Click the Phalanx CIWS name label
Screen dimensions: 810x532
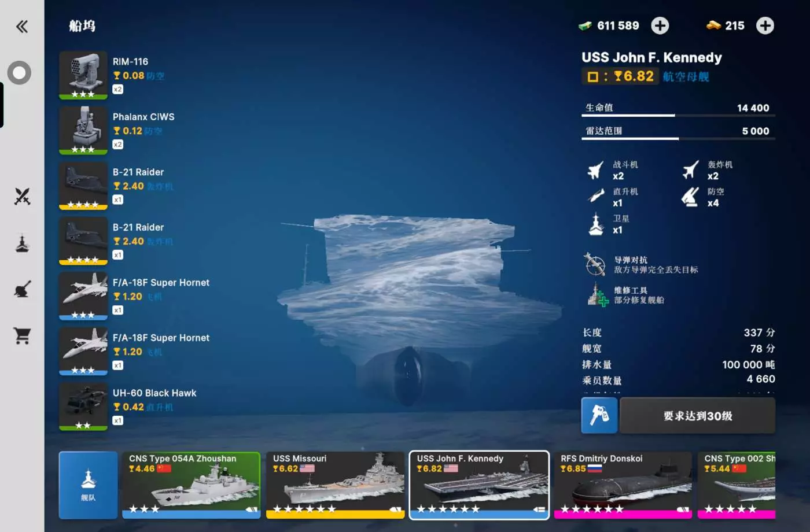click(x=143, y=117)
